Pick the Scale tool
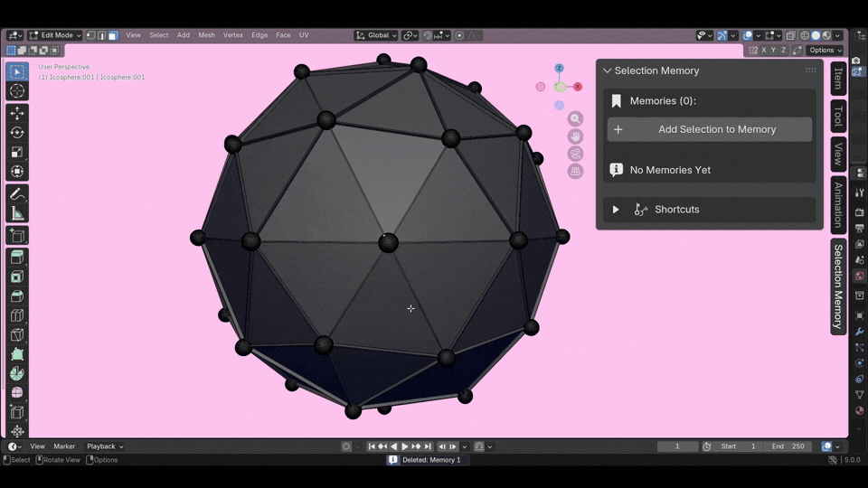This screenshot has height=488, width=868. [17, 152]
